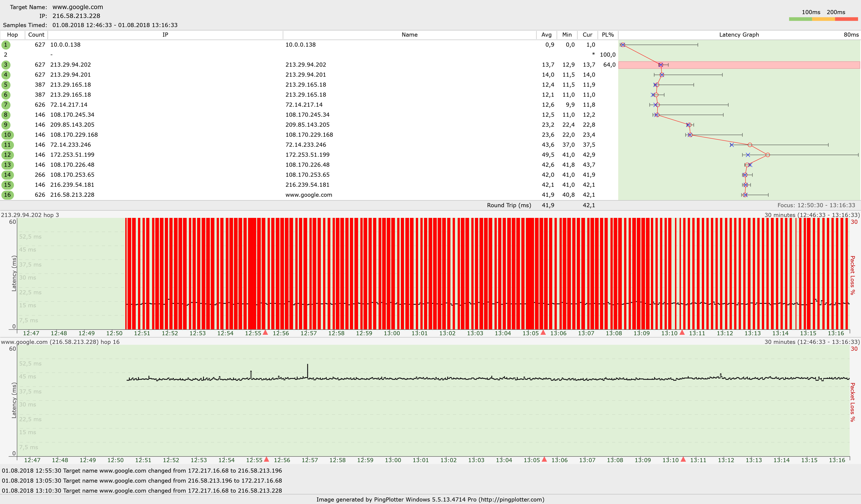Click the hop 16 green circle icon
Screen dimensions: 861x504
click(7, 195)
